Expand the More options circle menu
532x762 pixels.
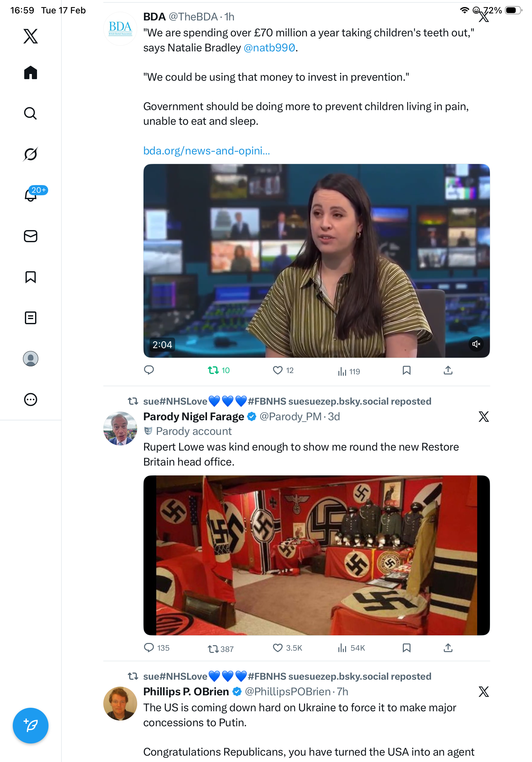(31, 399)
